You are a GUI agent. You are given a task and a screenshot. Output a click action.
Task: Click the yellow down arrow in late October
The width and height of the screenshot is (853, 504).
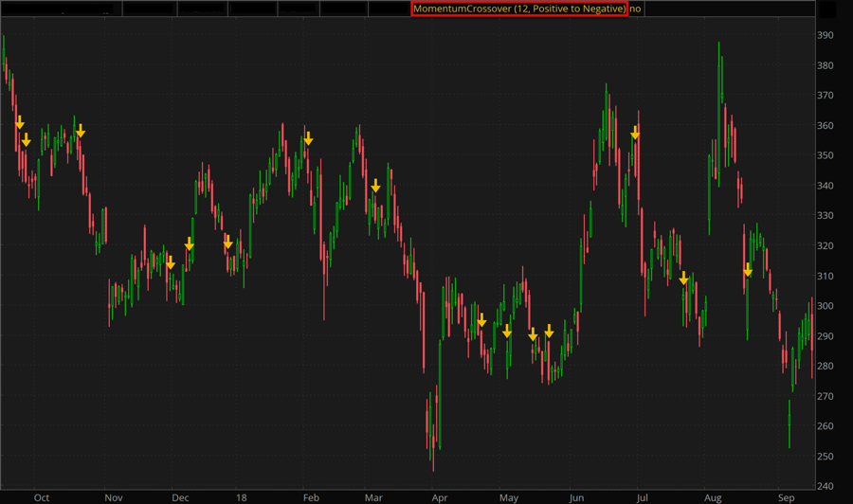point(81,131)
